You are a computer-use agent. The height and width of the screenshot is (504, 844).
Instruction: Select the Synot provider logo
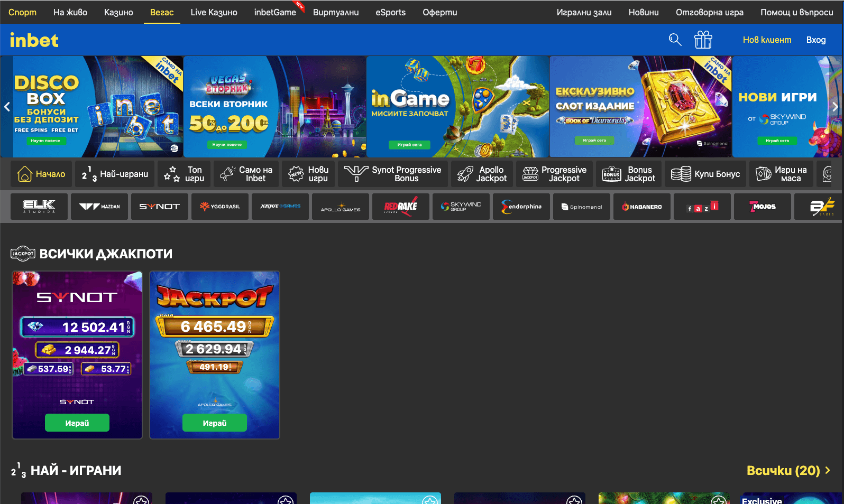click(160, 207)
